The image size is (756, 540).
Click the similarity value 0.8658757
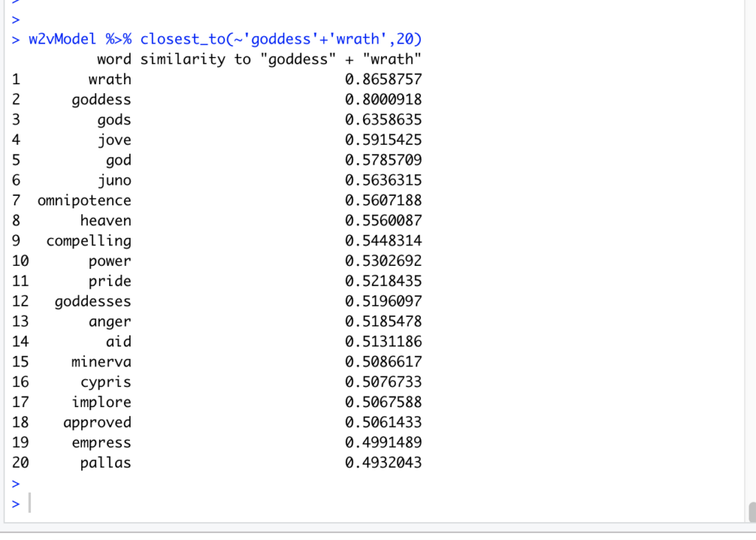coord(383,79)
